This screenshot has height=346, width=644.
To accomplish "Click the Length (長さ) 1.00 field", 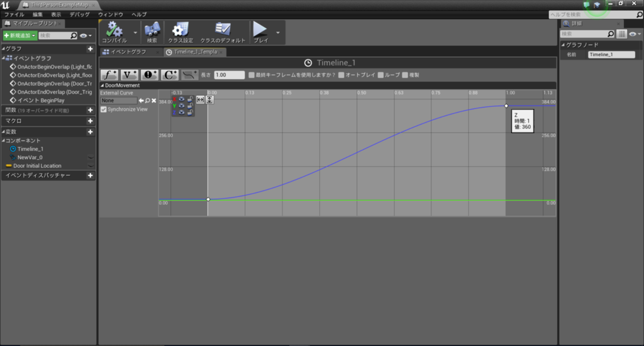I will point(229,75).
